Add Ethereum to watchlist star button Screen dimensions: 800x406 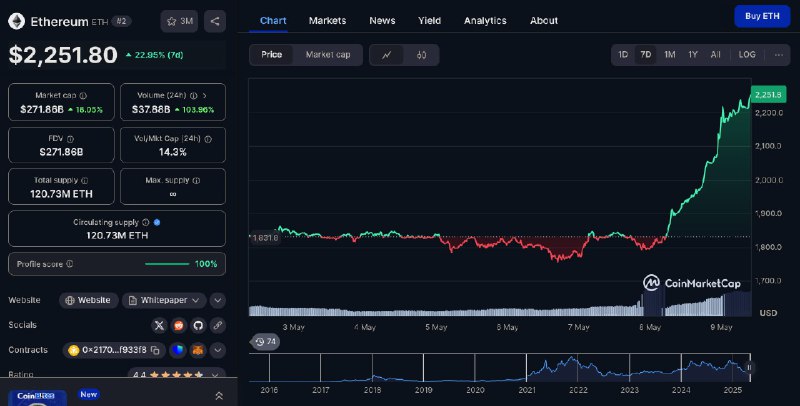click(x=180, y=21)
